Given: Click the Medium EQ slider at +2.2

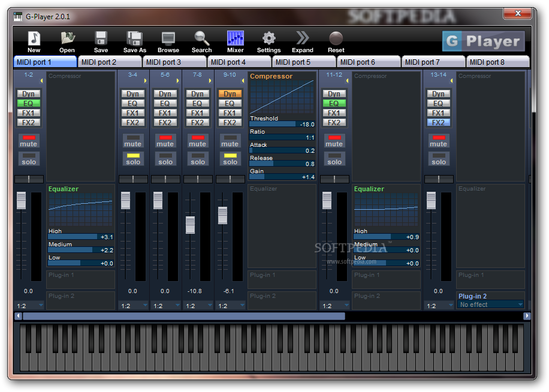Looking at the screenshot, I should 81,250.
